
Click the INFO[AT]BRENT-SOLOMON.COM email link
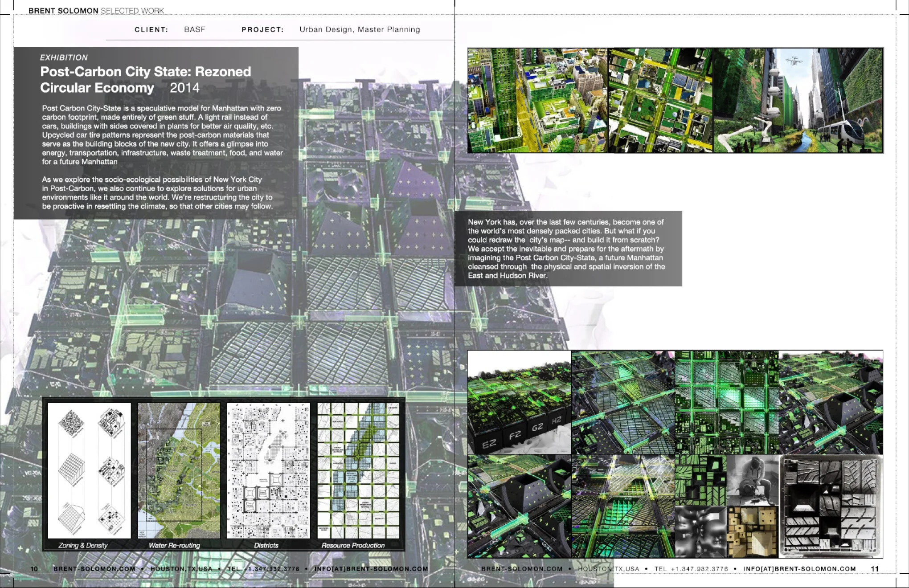point(370,568)
